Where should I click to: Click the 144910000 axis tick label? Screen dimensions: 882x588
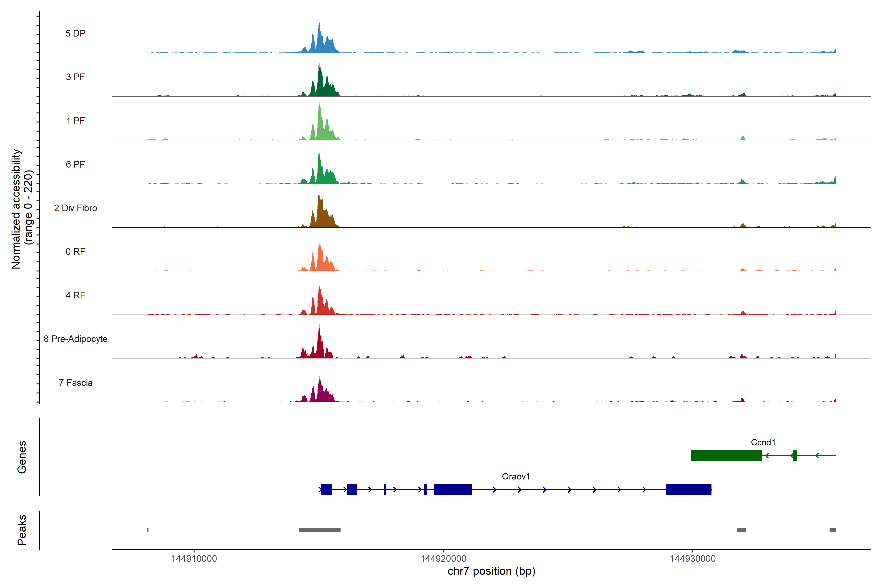(194, 559)
